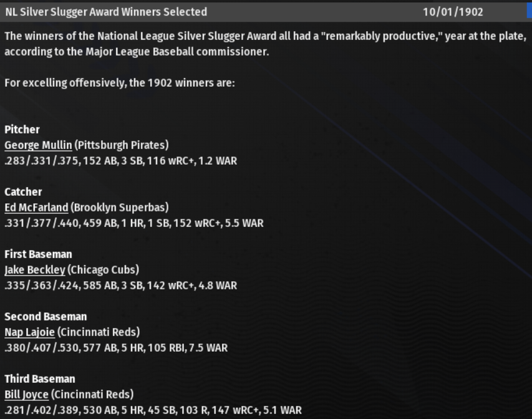This screenshot has width=532, height=419.
Task: Click the "remarkably productive" intro paragraph
Action: click(x=265, y=44)
